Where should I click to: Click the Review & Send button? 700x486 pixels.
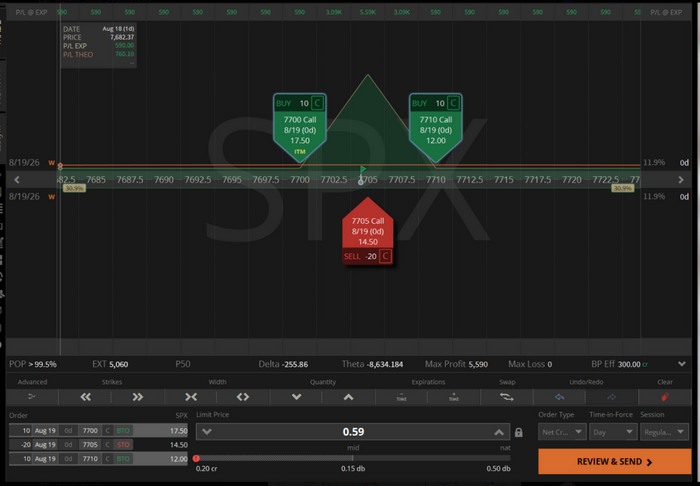[614, 461]
